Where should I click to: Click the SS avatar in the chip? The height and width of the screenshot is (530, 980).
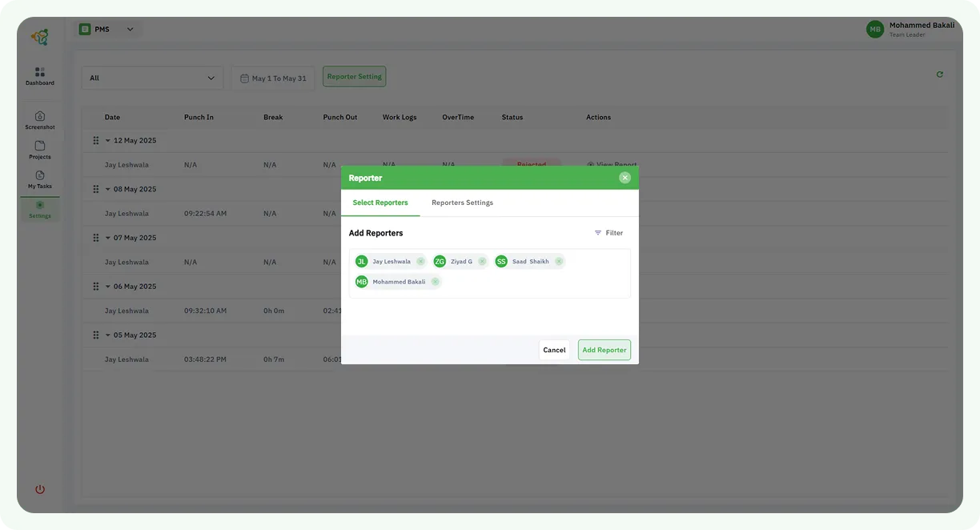[501, 262]
